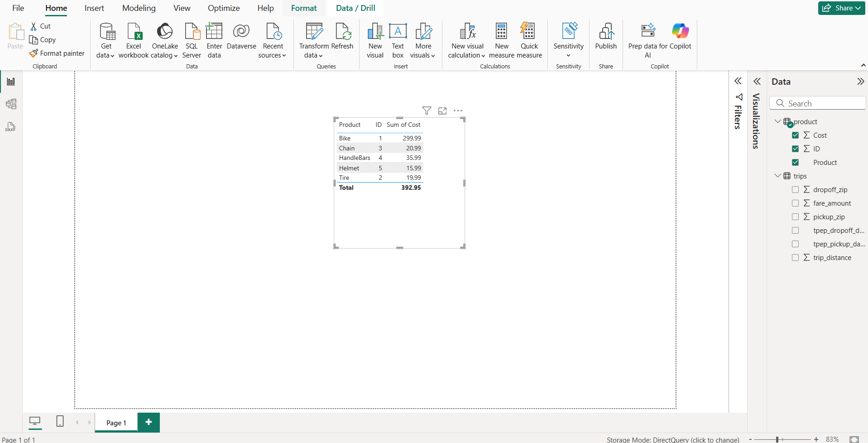Add a new report page

149,422
